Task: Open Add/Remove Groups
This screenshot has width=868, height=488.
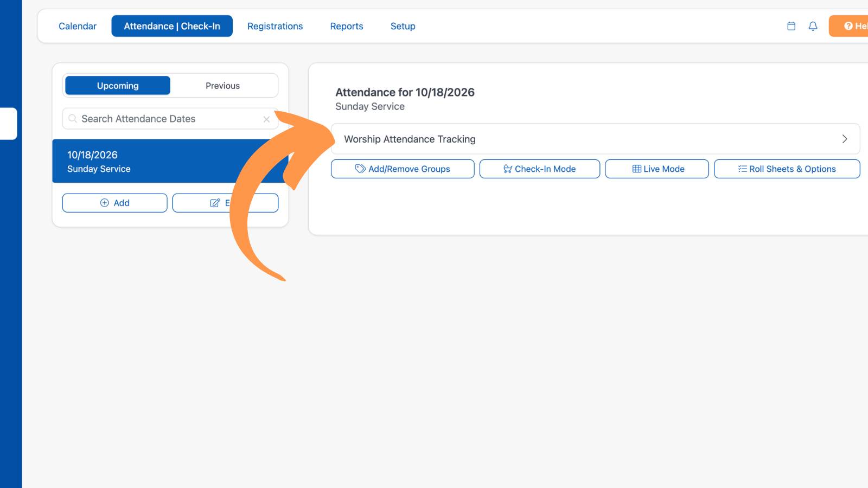Action: (x=403, y=169)
